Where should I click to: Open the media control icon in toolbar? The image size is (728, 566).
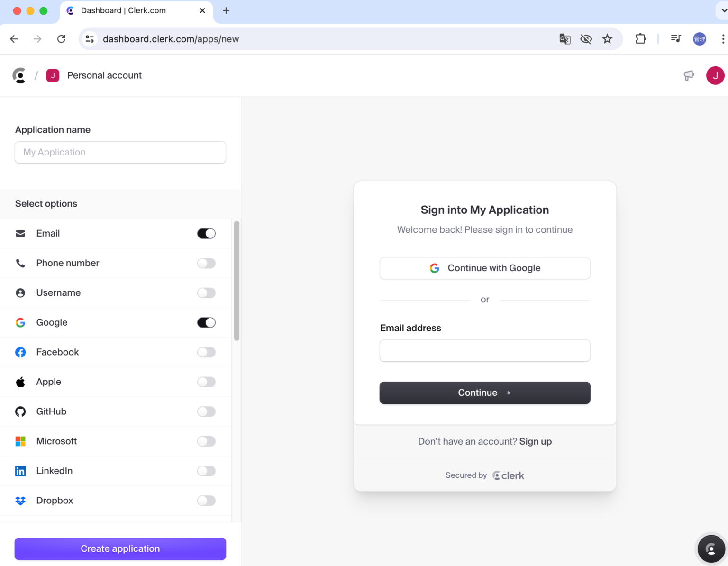tap(676, 39)
